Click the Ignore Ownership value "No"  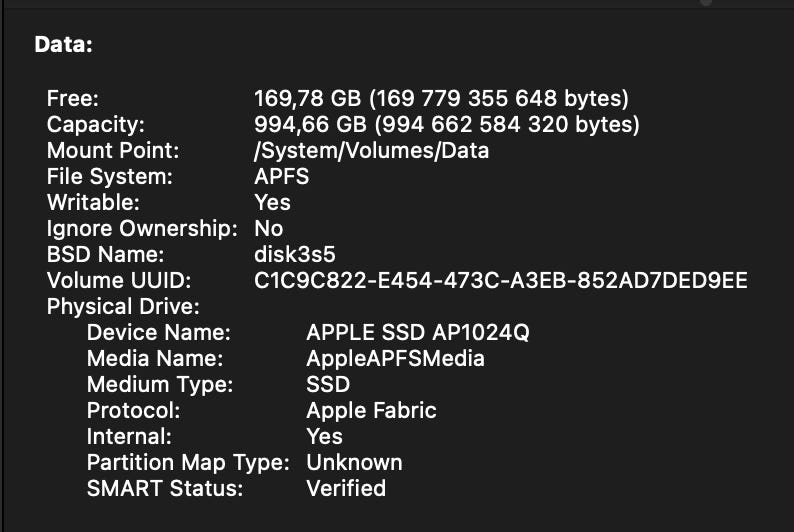tap(268, 228)
